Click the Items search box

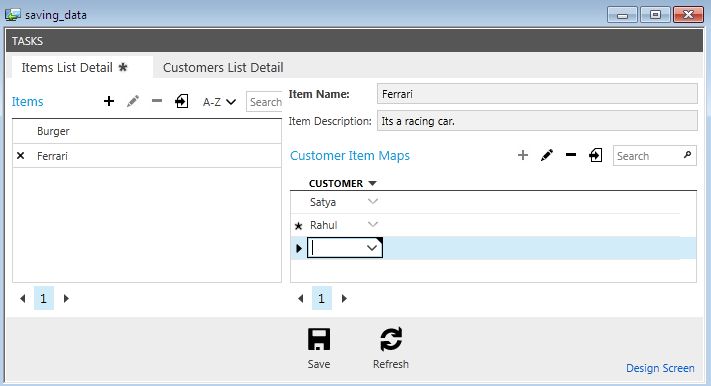click(x=264, y=102)
